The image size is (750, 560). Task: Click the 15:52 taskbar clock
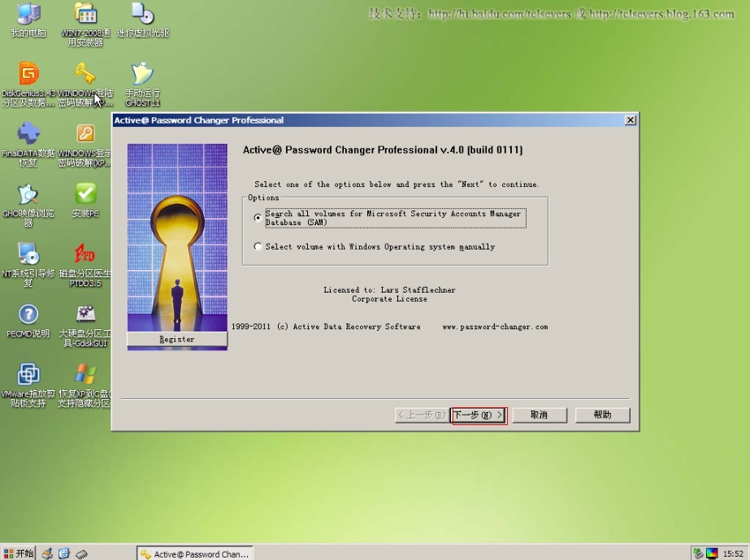pos(733,553)
